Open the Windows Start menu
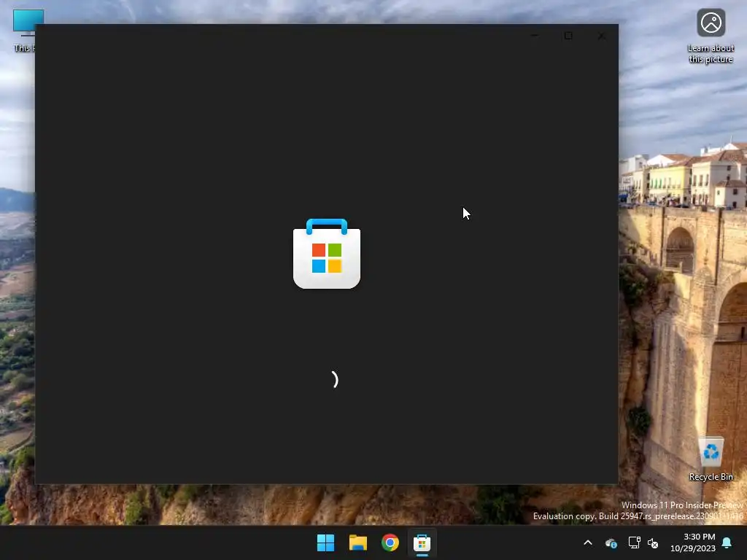747x560 pixels. point(326,542)
